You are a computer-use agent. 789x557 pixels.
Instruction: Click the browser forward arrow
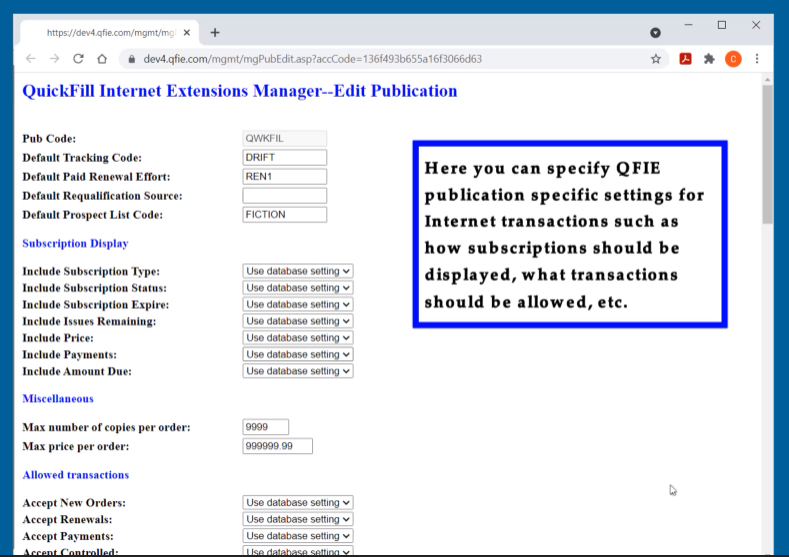click(x=54, y=59)
